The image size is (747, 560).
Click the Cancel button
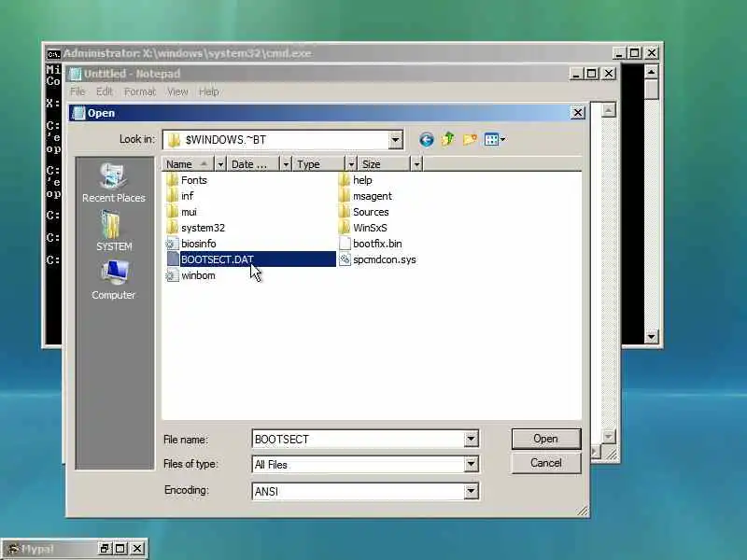coord(546,463)
